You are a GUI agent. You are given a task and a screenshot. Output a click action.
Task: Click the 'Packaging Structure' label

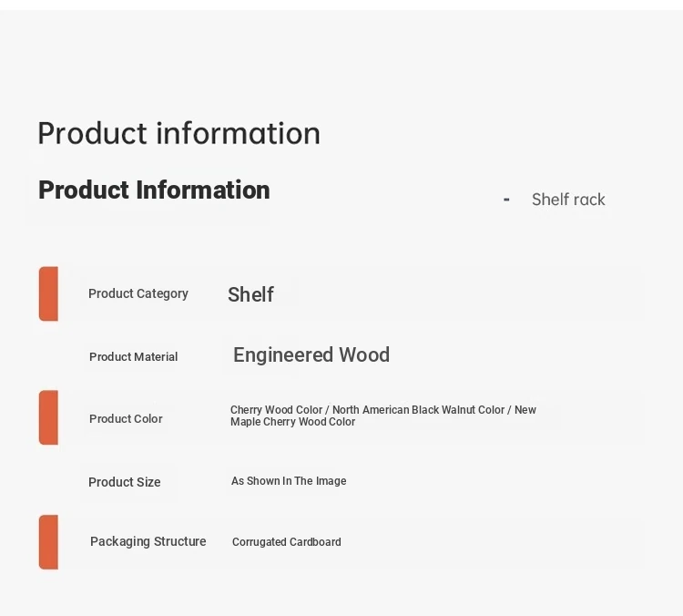pos(148,541)
